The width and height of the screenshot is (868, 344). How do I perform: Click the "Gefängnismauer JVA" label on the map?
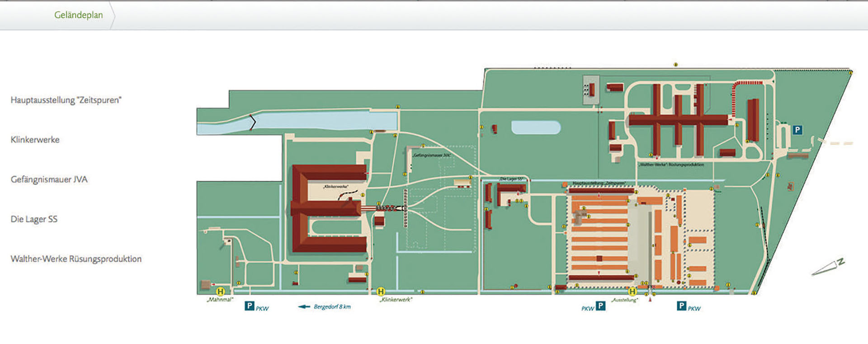click(432, 155)
